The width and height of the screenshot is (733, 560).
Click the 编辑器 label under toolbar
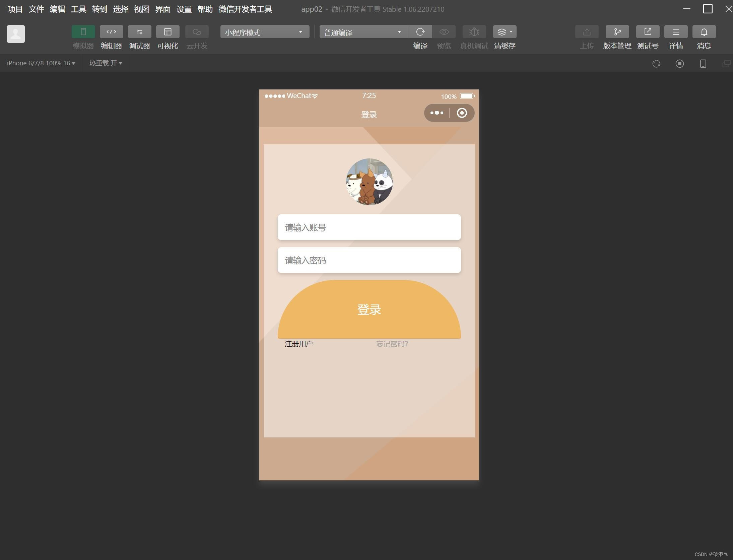[x=111, y=46]
